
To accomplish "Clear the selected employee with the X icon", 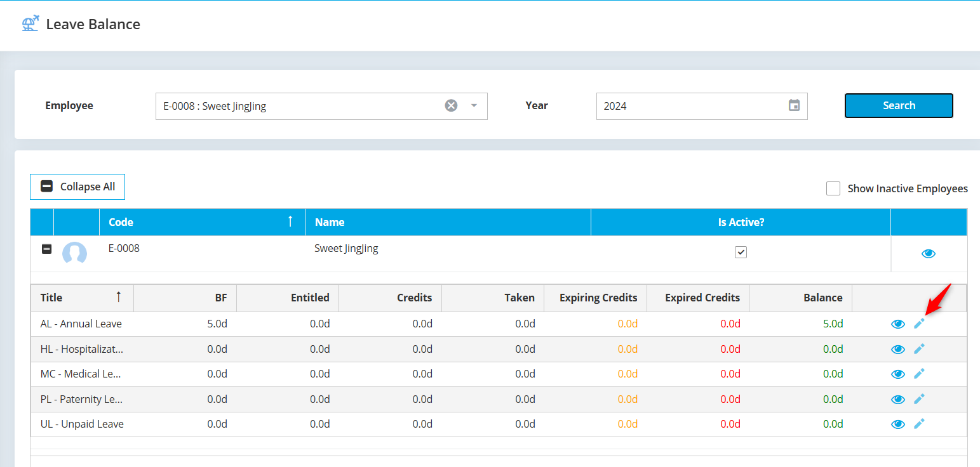I will coord(451,105).
